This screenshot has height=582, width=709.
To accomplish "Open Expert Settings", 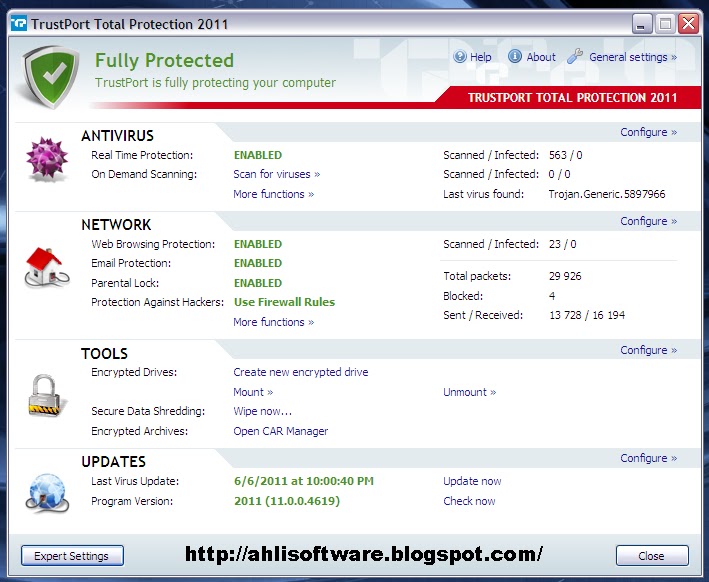I will pos(72,555).
